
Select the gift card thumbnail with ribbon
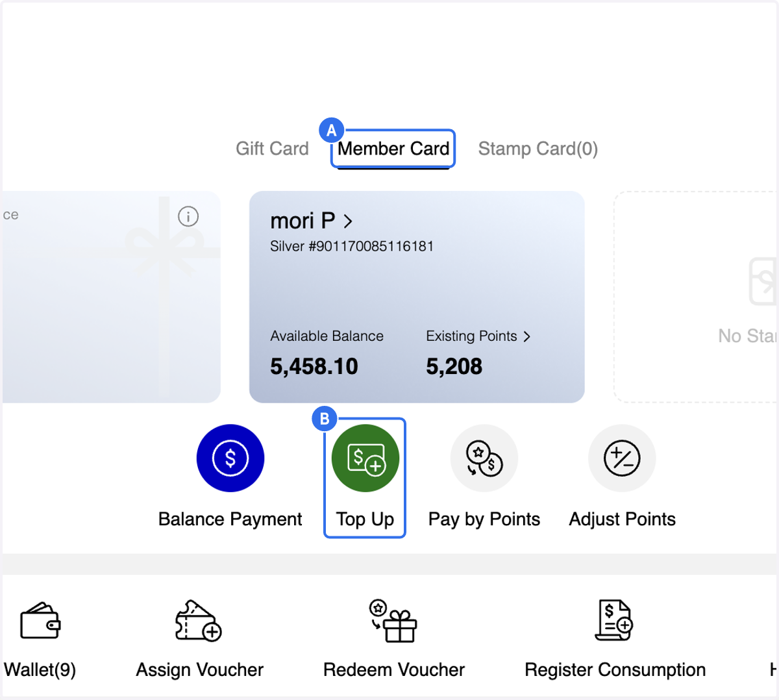point(112,297)
